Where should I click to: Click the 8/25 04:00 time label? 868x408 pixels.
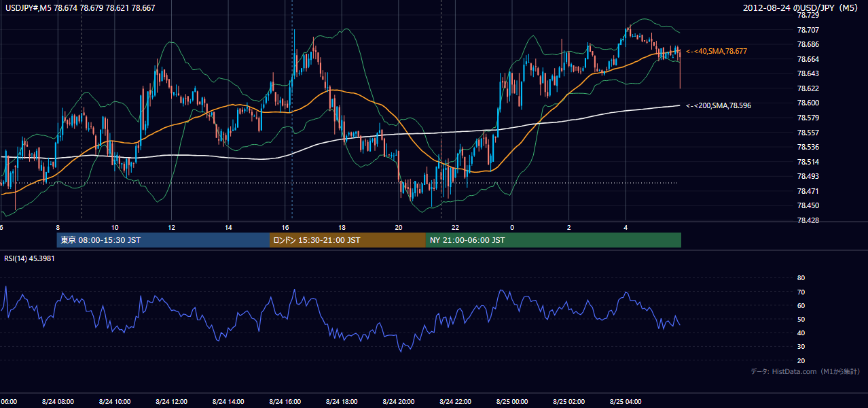pyautogui.click(x=626, y=401)
